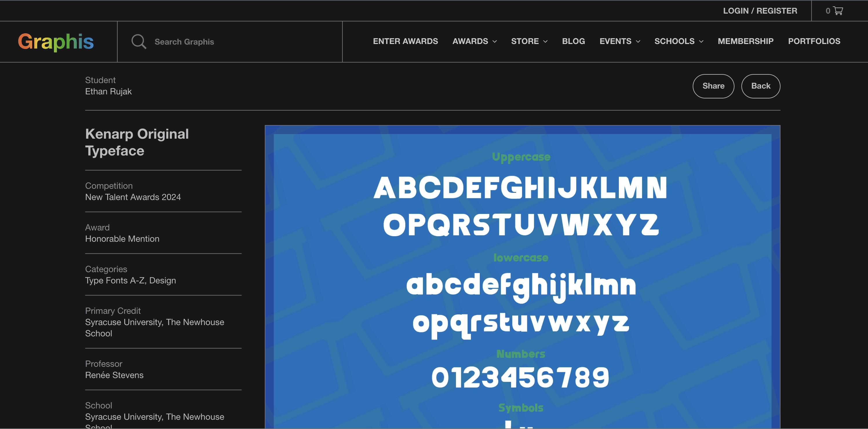Click the Share button

(x=713, y=86)
